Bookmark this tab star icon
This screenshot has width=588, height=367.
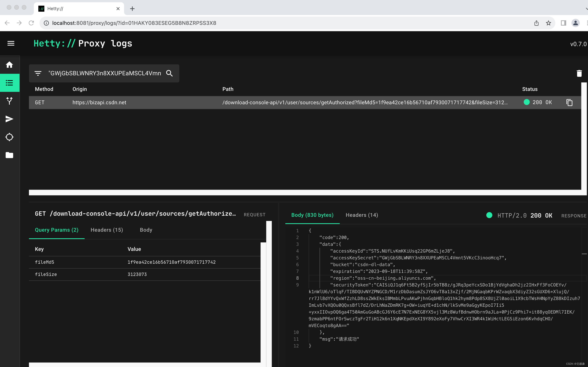point(549,23)
